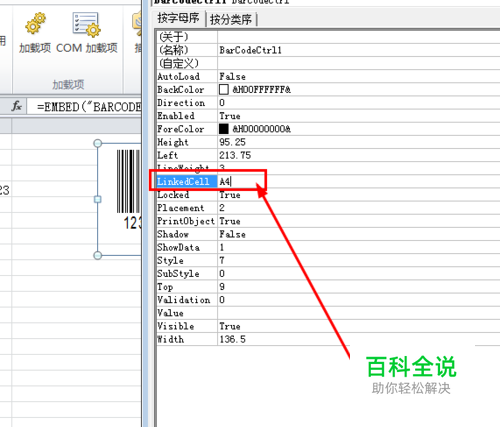Viewport: 500px width, 427px height.
Task: Select the ForeColor property name
Action: (181, 129)
